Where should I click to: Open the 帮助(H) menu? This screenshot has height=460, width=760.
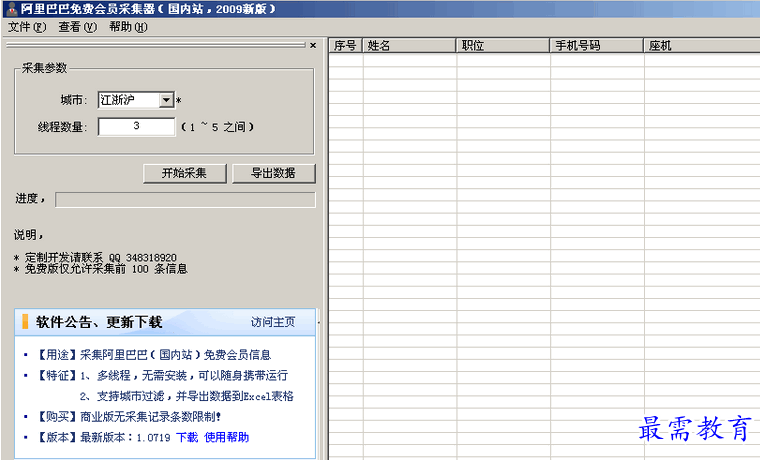(x=128, y=27)
